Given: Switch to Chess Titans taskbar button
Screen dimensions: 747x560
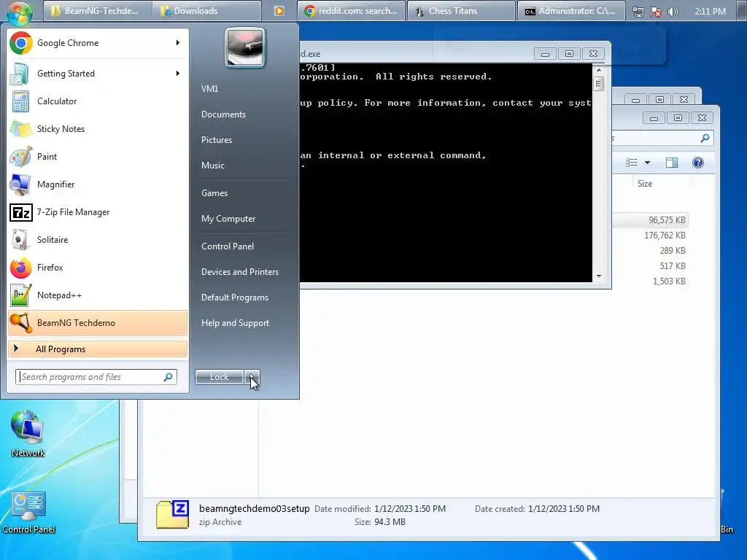Looking at the screenshot, I should (461, 11).
